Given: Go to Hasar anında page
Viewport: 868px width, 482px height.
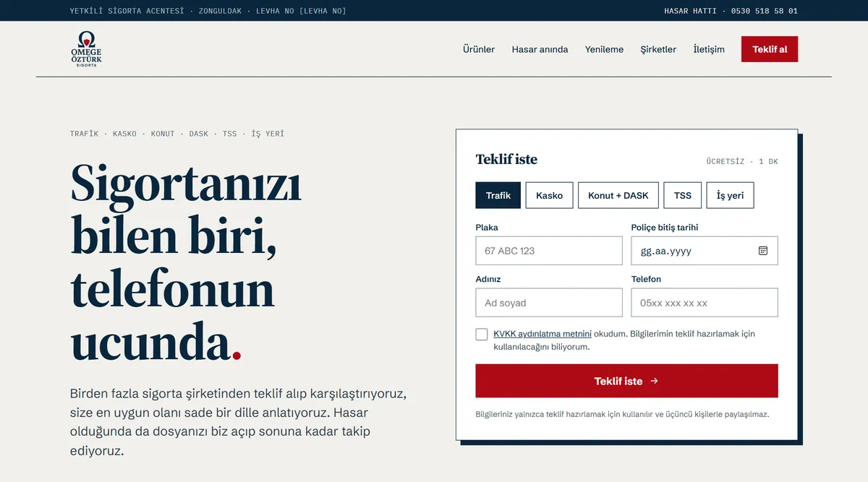Looking at the screenshot, I should (x=540, y=49).
